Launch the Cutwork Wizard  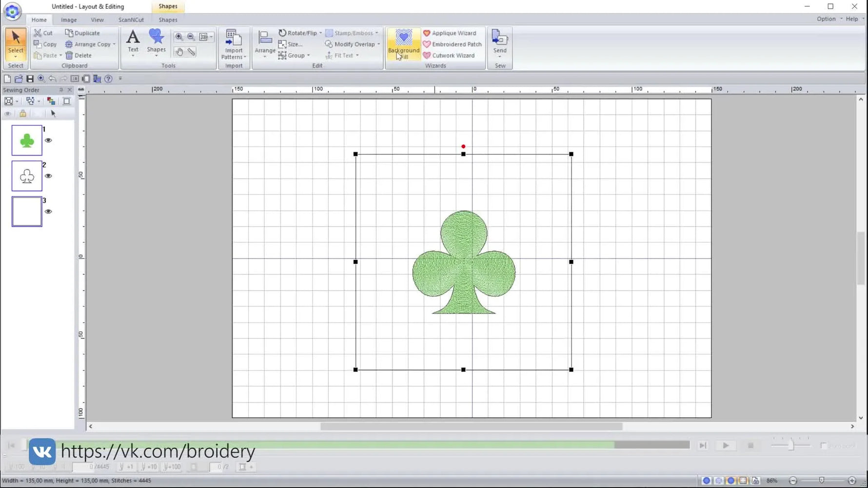449,55
